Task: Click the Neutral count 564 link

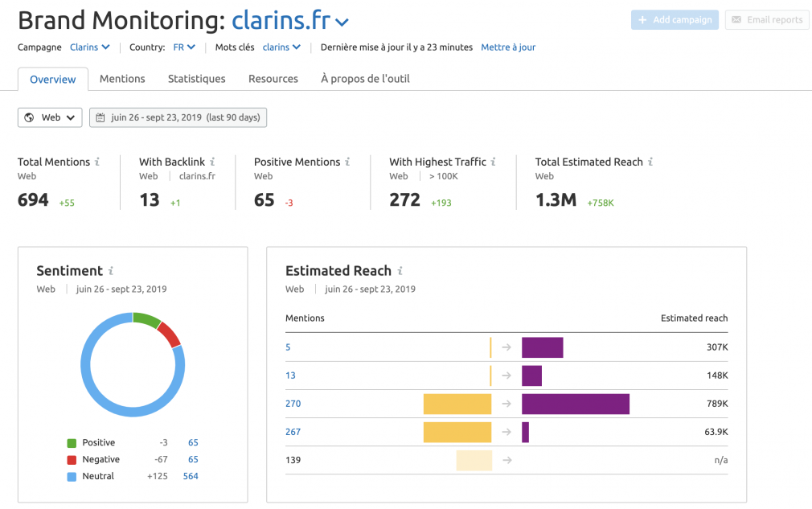Action: pos(191,476)
